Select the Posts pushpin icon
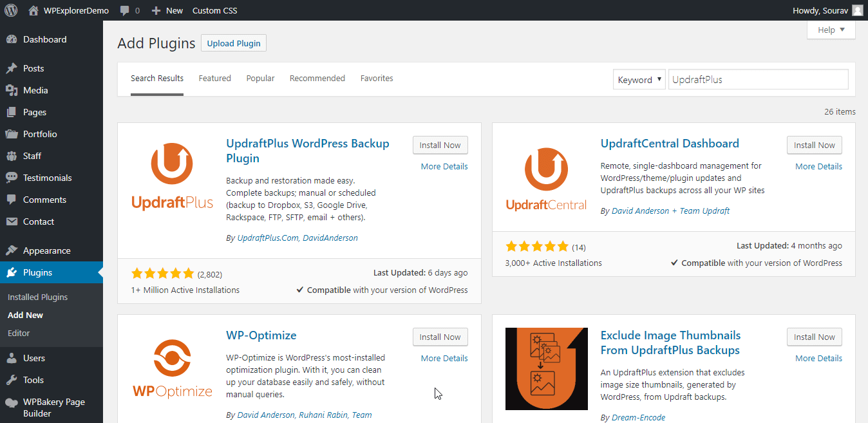 click(x=14, y=68)
